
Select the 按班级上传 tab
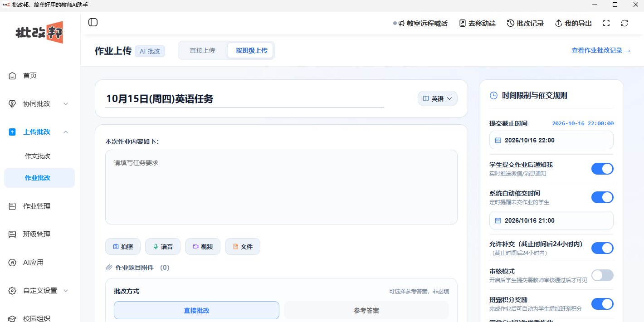[x=251, y=50]
